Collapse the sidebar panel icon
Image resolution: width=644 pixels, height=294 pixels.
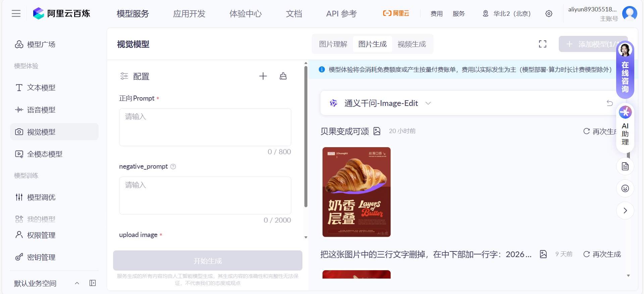[x=93, y=283]
